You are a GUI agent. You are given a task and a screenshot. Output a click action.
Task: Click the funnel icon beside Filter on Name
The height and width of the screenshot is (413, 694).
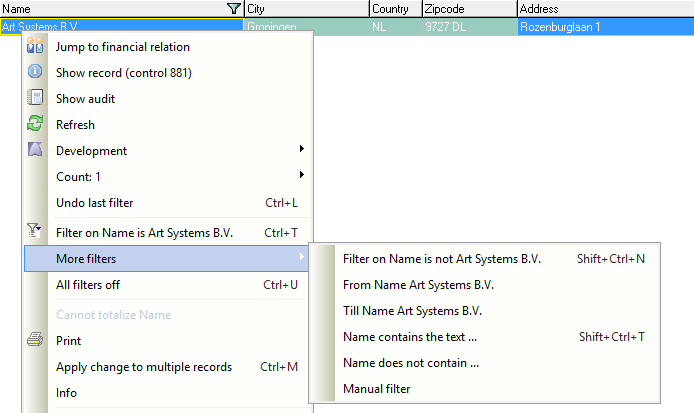click(x=34, y=230)
